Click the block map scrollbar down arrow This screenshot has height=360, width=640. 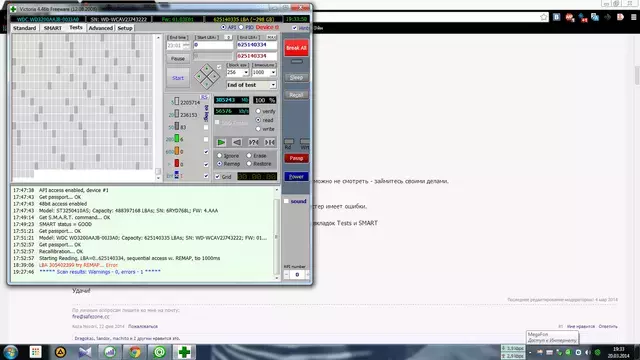[x=158, y=178]
